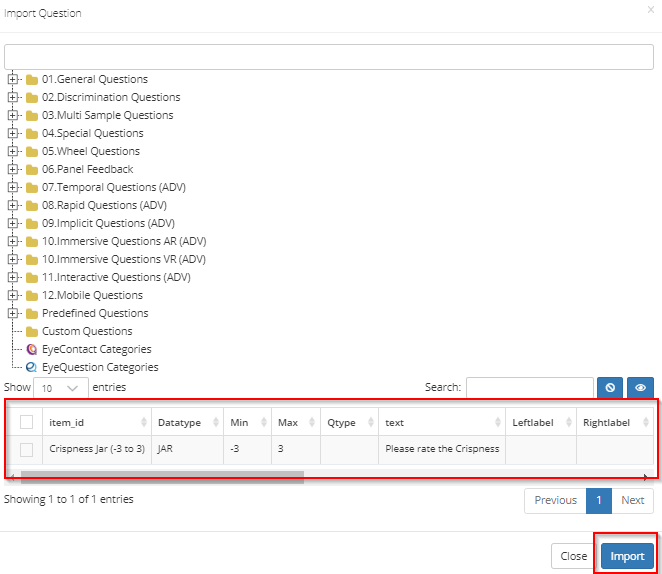Expand the 07.Temporal Questions (ADV) node
662x574 pixels.
[13, 187]
